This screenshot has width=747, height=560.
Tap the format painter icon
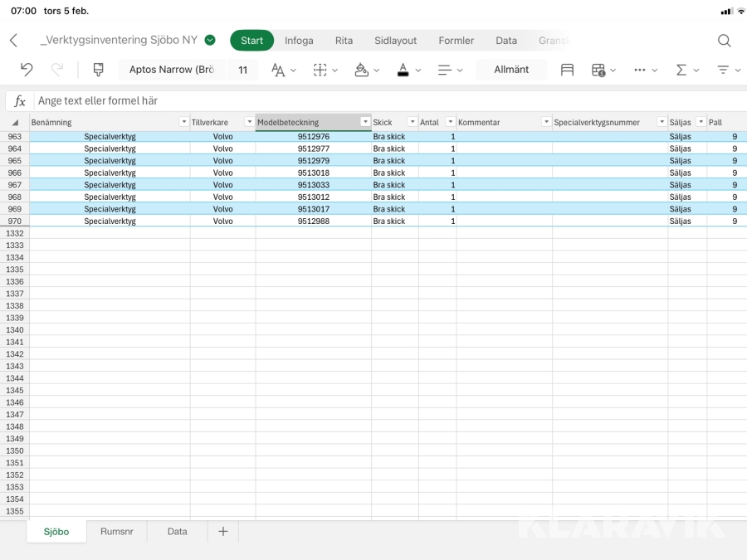click(x=99, y=70)
